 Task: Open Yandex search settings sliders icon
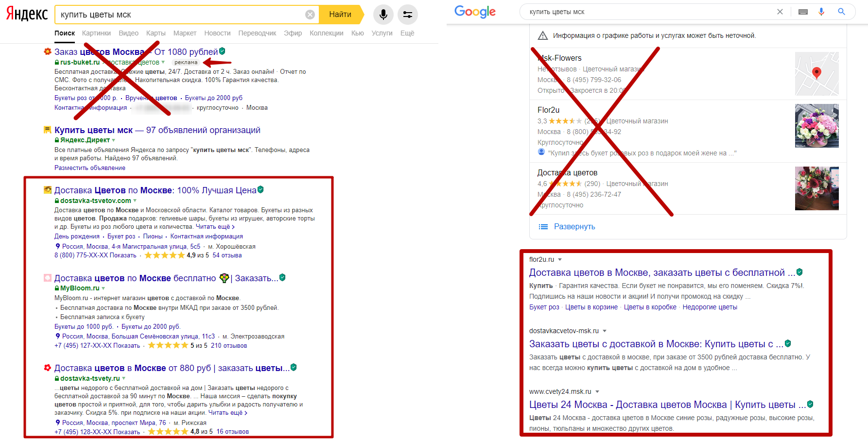tap(408, 15)
